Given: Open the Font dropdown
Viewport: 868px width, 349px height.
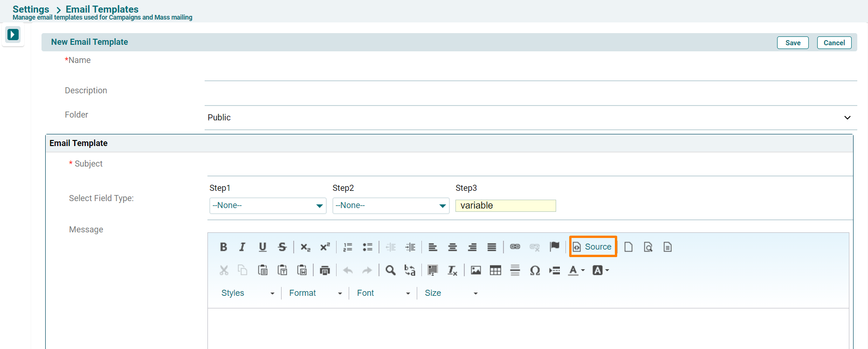Looking at the screenshot, I should point(383,293).
